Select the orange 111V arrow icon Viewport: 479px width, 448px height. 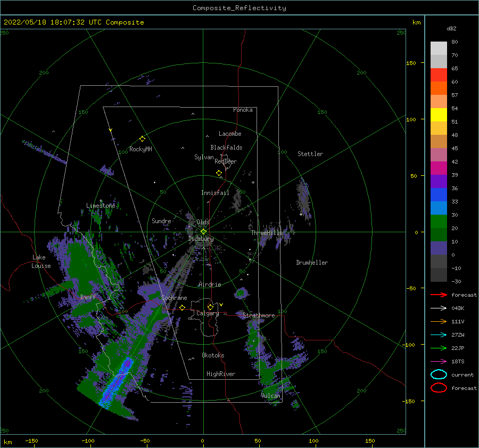(439, 321)
